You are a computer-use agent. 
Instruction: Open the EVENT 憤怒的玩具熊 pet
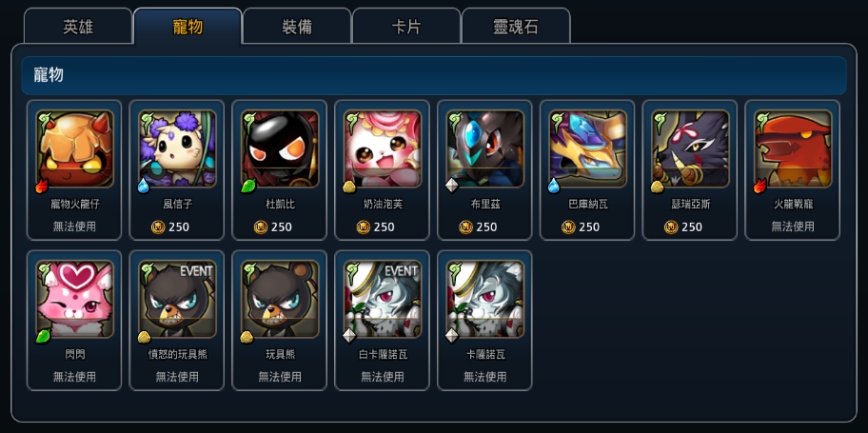[x=177, y=299]
